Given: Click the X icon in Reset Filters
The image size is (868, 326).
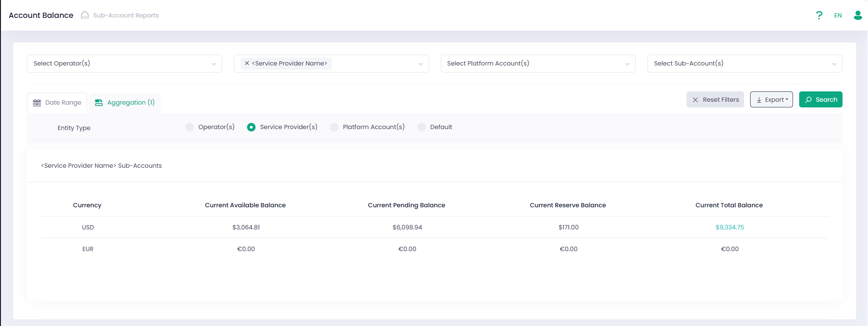Looking at the screenshot, I should pyautogui.click(x=695, y=100).
